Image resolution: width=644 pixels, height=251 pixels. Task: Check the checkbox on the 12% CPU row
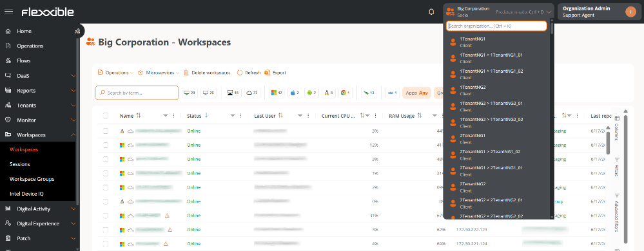click(x=106, y=145)
